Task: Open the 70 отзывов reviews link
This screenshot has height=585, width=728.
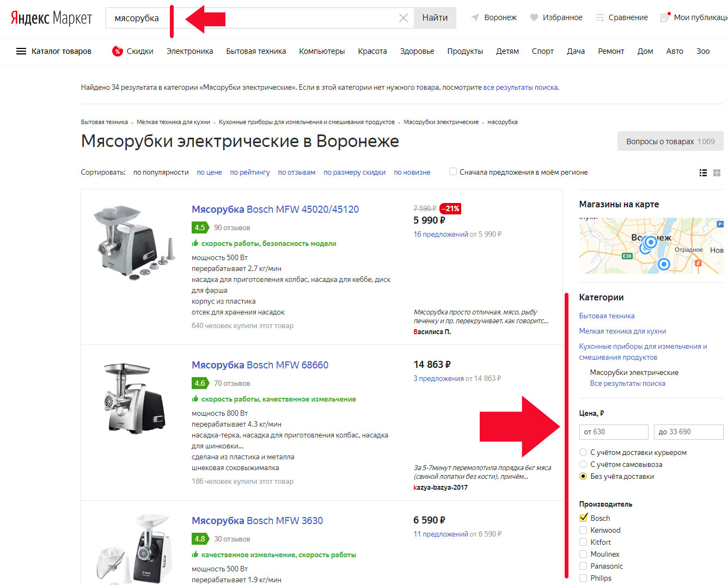Action: click(x=232, y=383)
